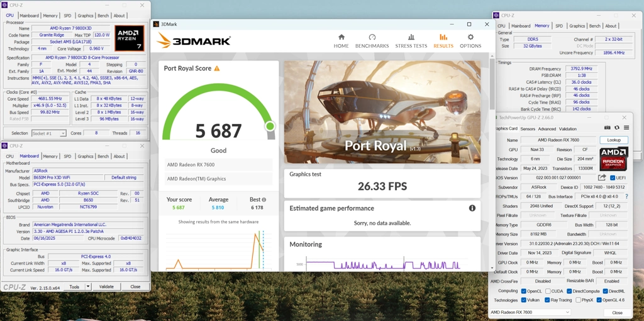Click the About tab in CPU-Z Memory window
Image resolution: width=644 pixels, height=321 pixels.
coord(611,26)
